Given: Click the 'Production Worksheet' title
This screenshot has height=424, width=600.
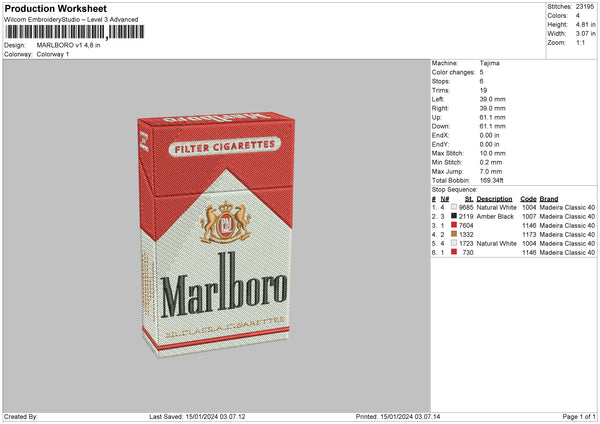Looking at the screenshot, I should point(55,8).
